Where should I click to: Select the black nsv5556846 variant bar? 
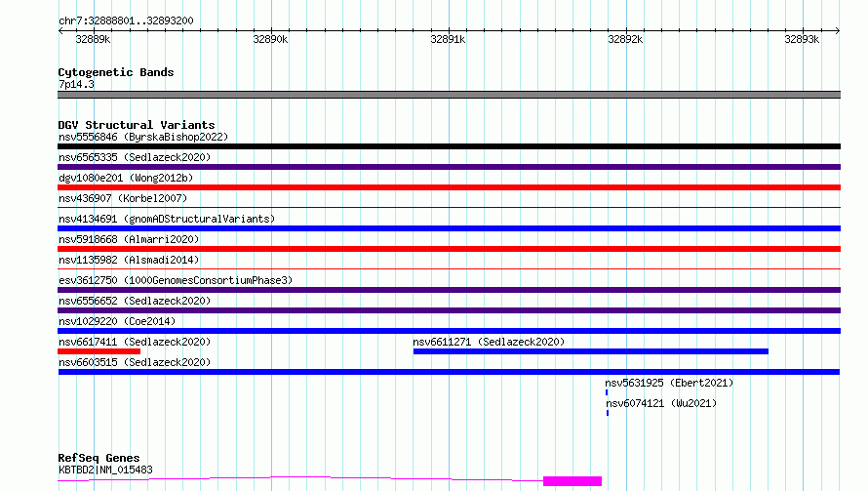pos(449,146)
